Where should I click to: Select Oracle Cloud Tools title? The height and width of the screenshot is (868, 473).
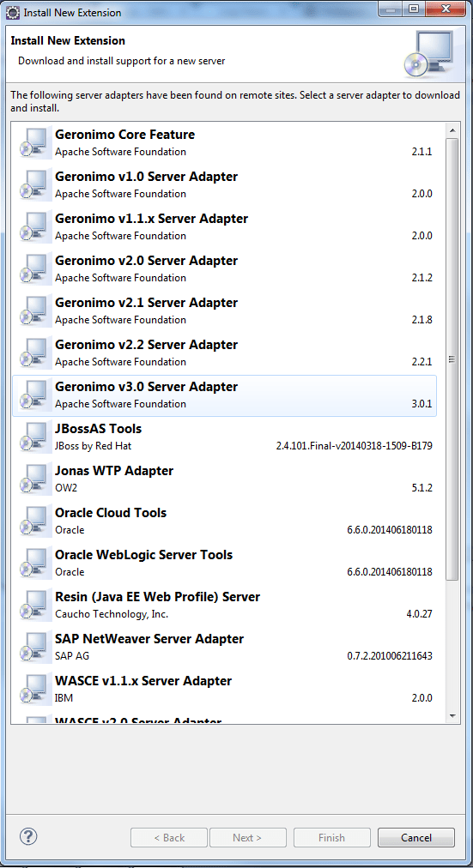coord(111,513)
